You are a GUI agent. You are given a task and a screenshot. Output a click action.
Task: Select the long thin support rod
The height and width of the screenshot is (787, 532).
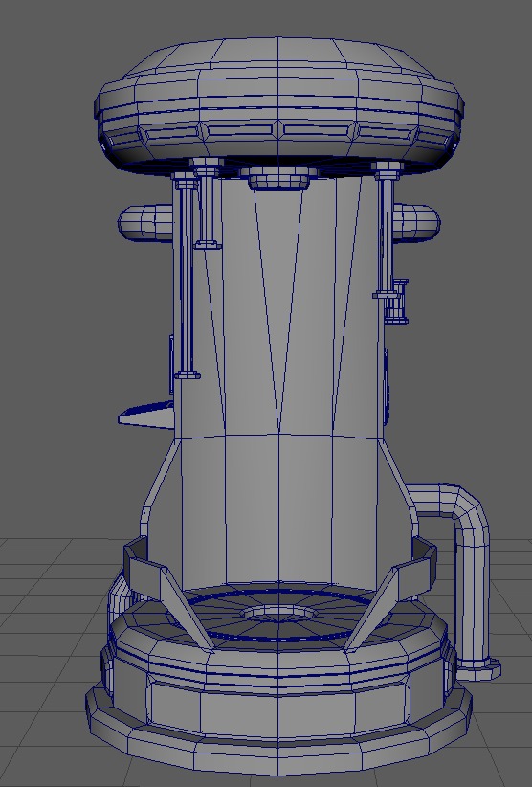(x=186, y=276)
